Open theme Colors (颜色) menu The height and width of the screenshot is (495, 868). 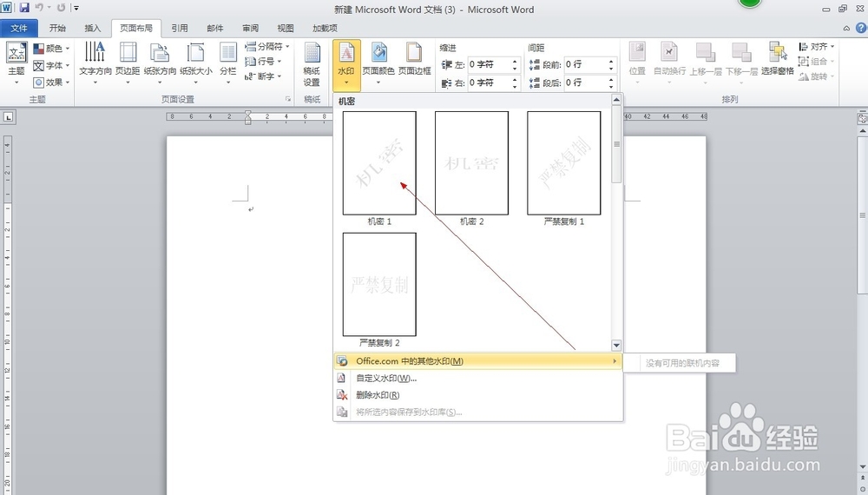51,49
